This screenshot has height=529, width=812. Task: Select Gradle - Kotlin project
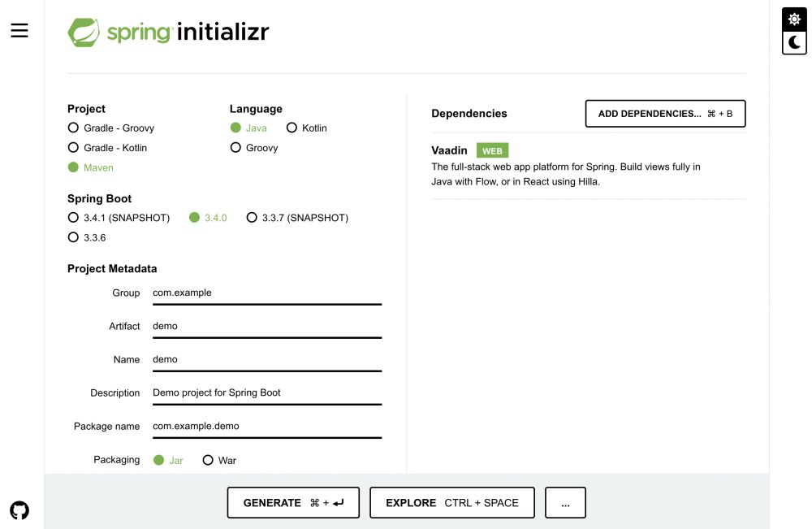click(x=107, y=148)
